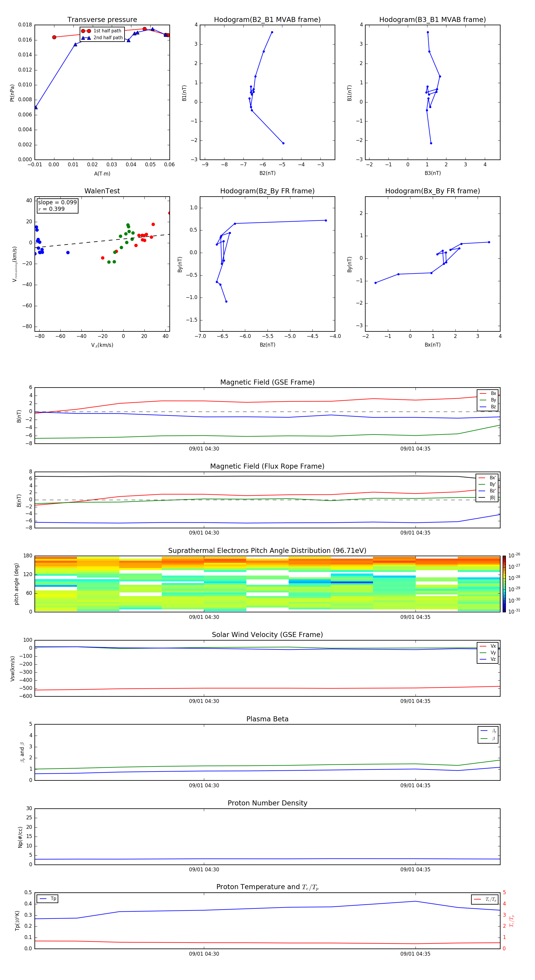Click the "Magnetic Field (Flux Rope Frame)" title

267,467
